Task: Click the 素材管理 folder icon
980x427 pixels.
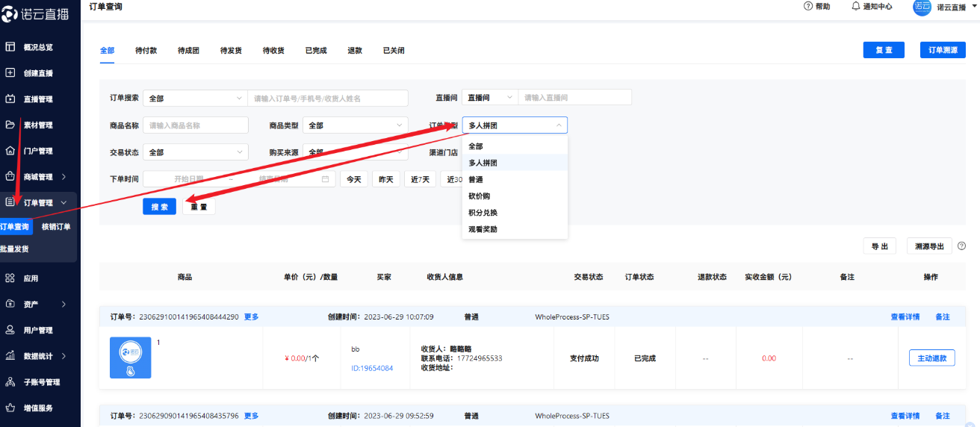Action: (10, 125)
